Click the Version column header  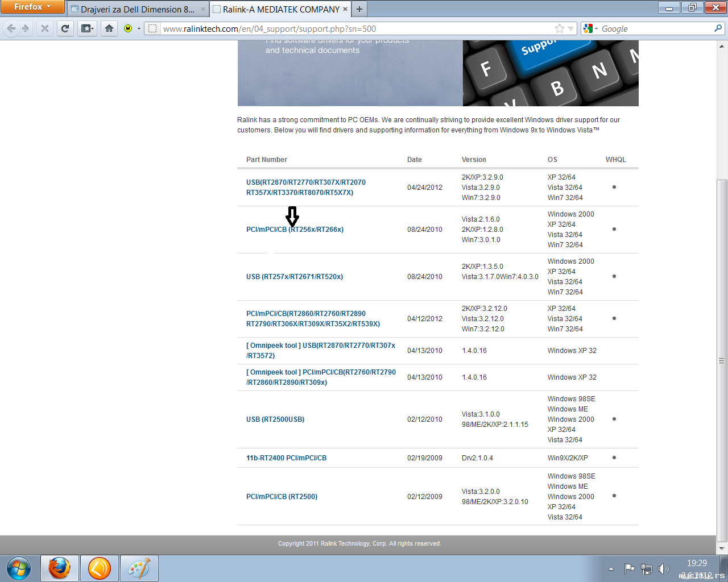tap(474, 160)
